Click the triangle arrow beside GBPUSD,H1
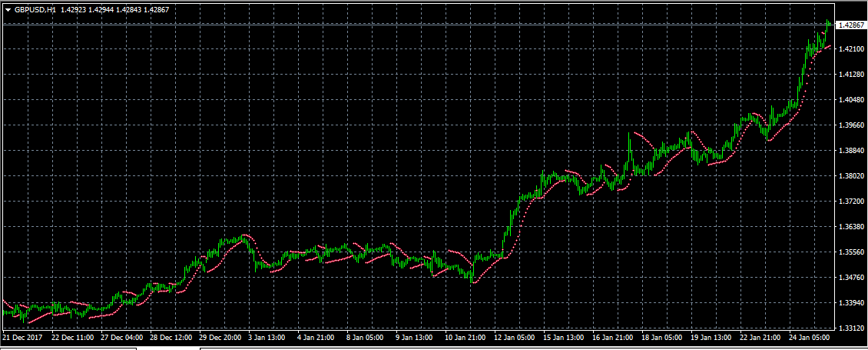 tap(8, 10)
